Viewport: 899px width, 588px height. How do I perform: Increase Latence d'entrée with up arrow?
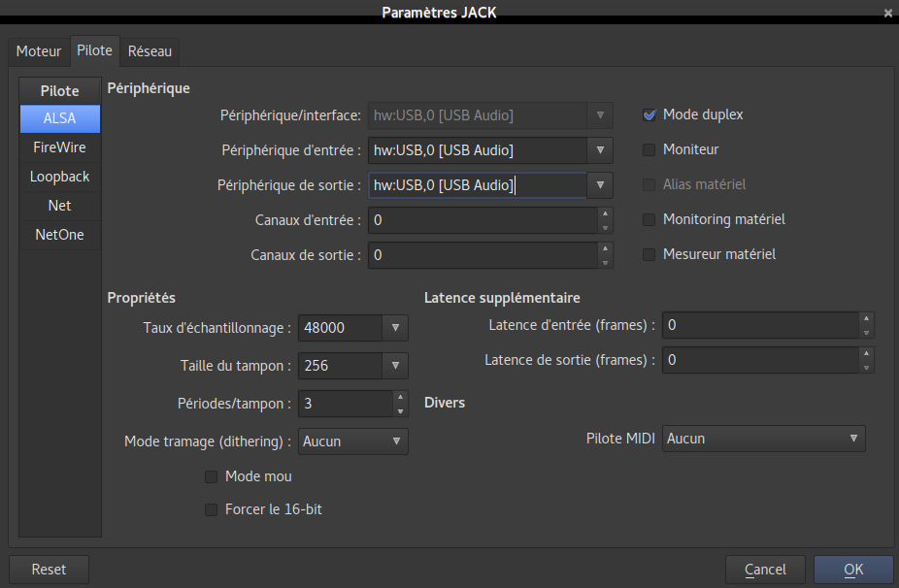point(866,318)
